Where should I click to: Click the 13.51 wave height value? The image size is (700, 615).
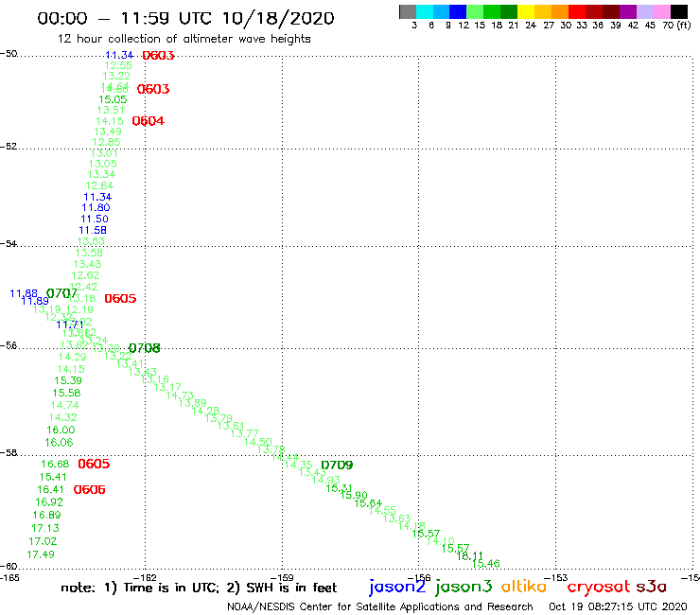coord(111,110)
